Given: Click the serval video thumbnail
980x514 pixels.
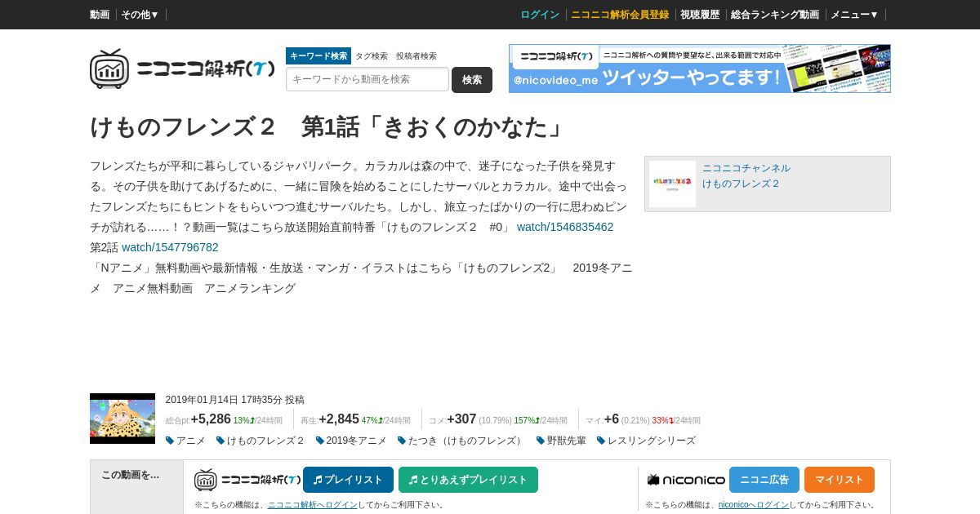Looking at the screenshot, I should 122,419.
